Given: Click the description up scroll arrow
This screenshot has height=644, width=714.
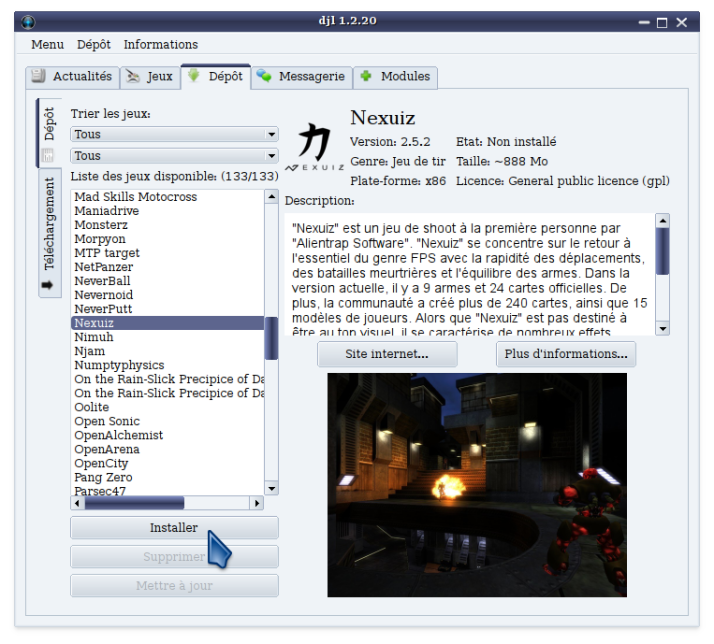Looking at the screenshot, I should tap(663, 220).
